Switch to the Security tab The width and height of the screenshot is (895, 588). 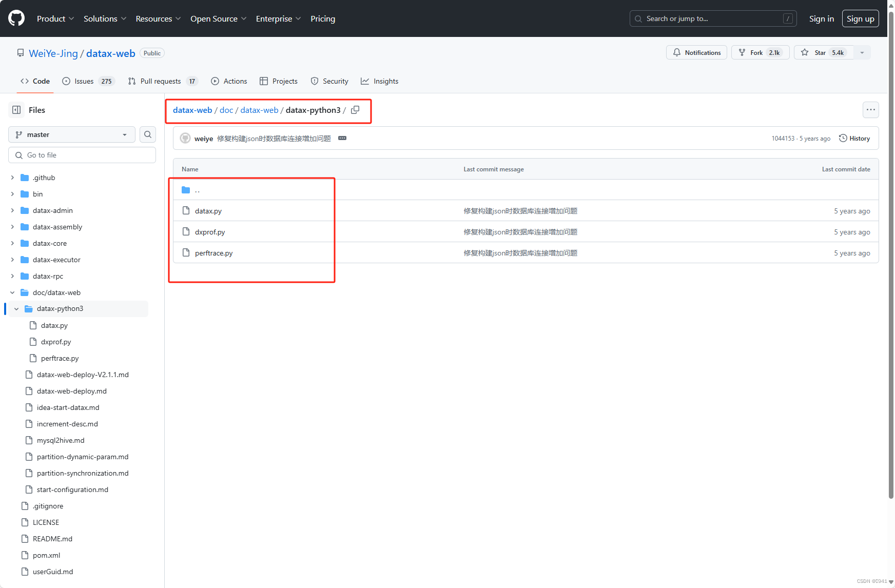tap(329, 81)
